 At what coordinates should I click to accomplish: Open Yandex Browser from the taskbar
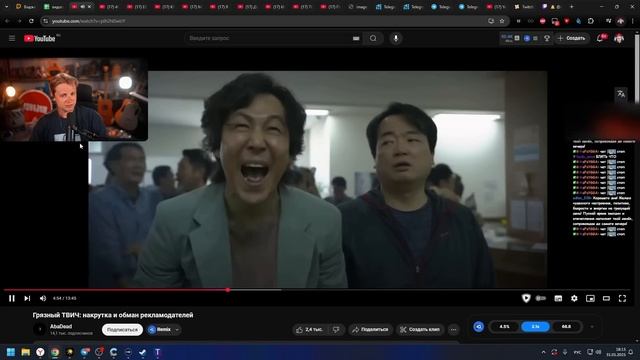[40, 352]
